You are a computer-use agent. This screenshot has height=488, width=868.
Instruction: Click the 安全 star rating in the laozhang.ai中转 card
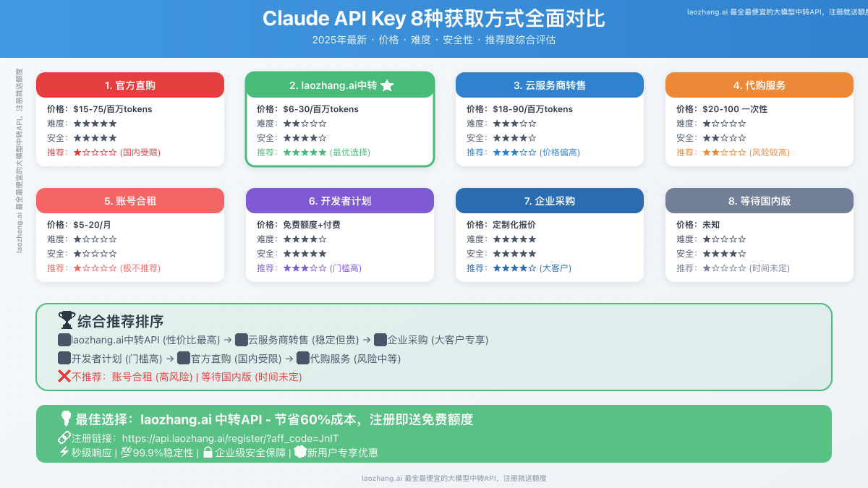click(305, 138)
